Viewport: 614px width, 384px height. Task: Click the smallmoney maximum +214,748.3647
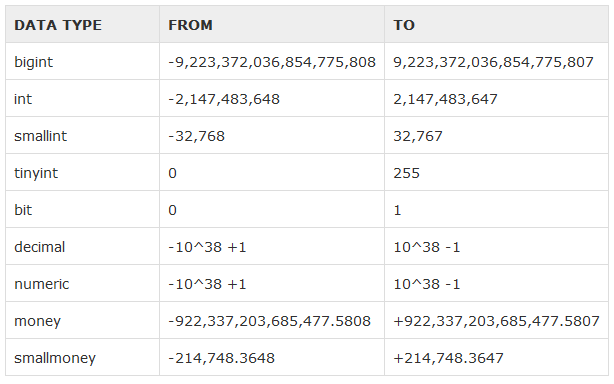(448, 358)
